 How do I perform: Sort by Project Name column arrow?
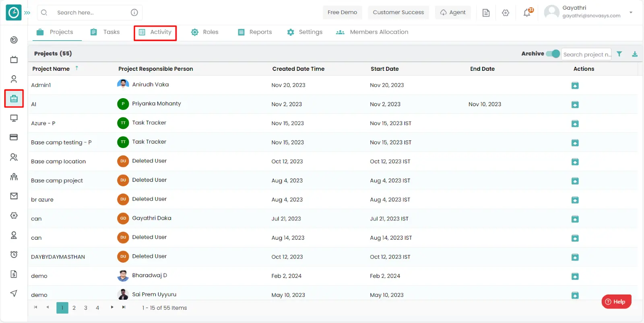point(77,68)
